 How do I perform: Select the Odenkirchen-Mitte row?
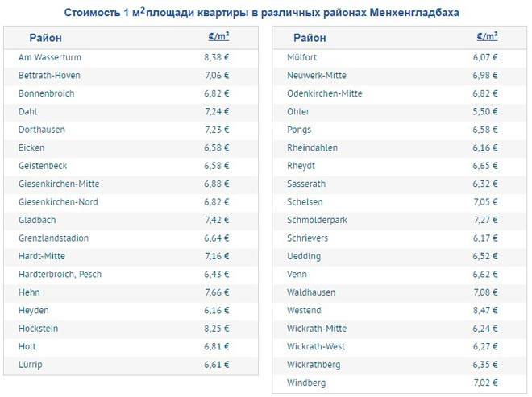click(399, 93)
